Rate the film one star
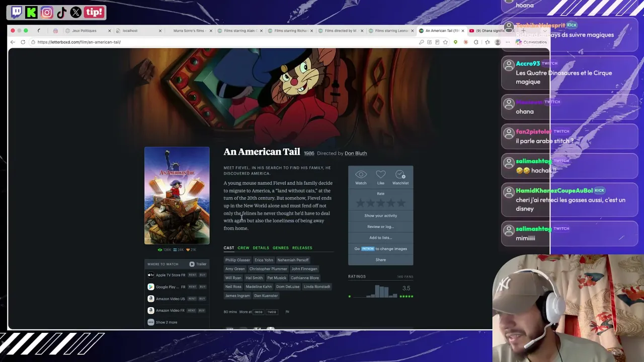Viewport: 644px width, 362px height. [x=360, y=203]
